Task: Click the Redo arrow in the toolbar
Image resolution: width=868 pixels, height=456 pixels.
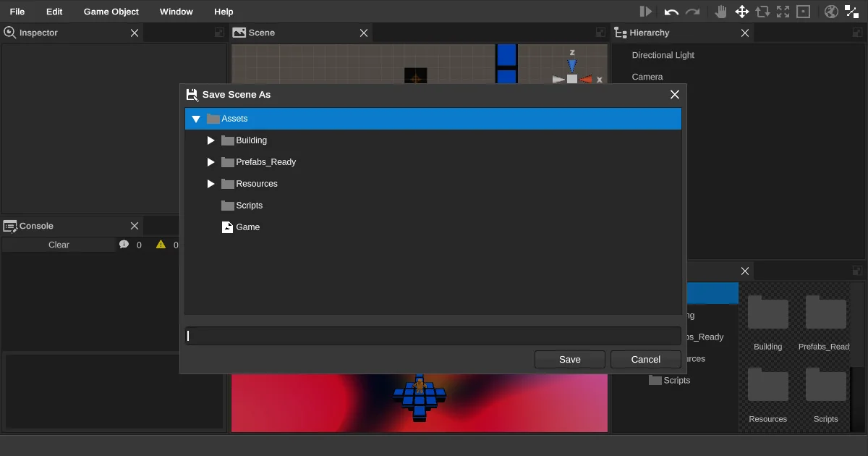Action: pos(694,12)
